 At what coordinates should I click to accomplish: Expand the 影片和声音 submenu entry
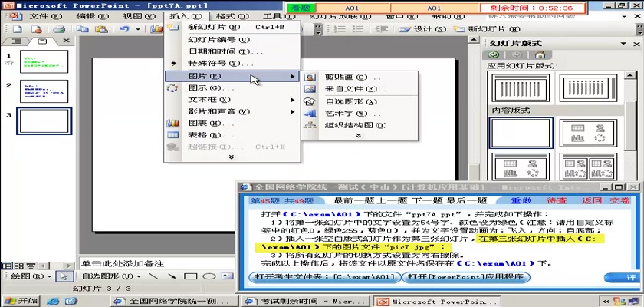pyautogui.click(x=232, y=111)
